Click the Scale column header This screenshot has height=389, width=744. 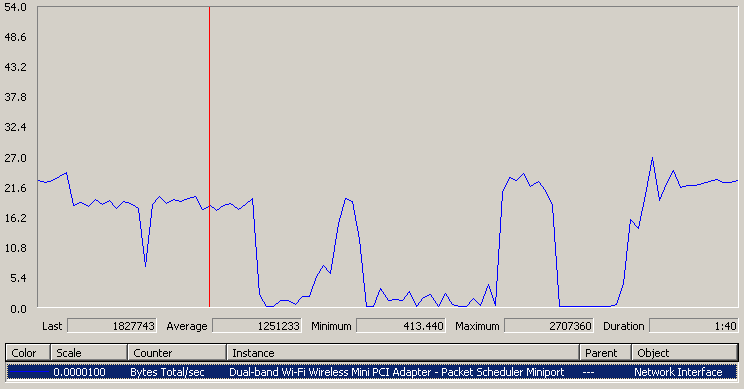click(89, 353)
